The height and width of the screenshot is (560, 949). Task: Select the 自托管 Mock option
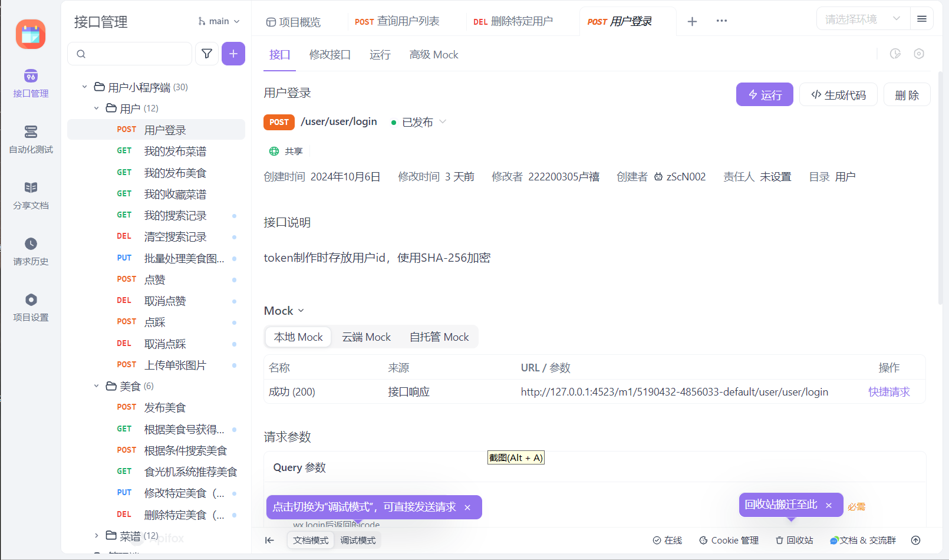[x=439, y=337]
